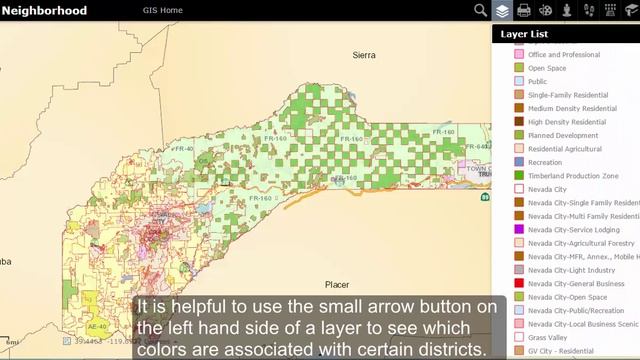This screenshot has height=360, width=640.
Task: Select High Density Residential legend label
Action: [567, 122]
